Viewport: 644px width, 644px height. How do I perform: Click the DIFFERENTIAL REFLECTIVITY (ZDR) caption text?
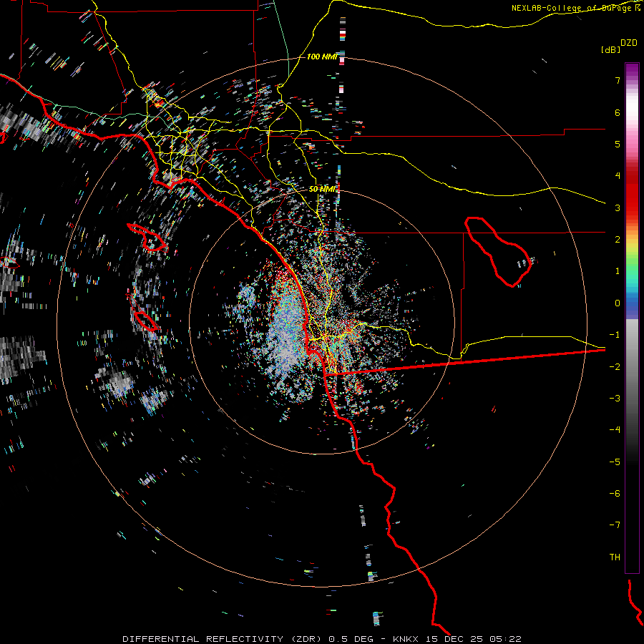click(x=223, y=639)
